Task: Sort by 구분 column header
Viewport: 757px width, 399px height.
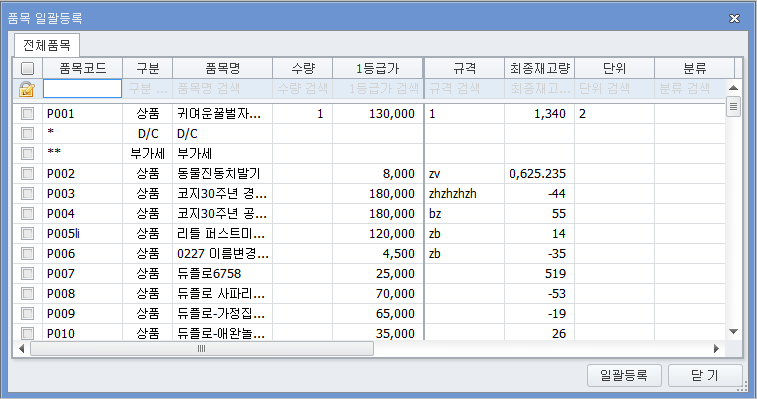Action: point(147,68)
